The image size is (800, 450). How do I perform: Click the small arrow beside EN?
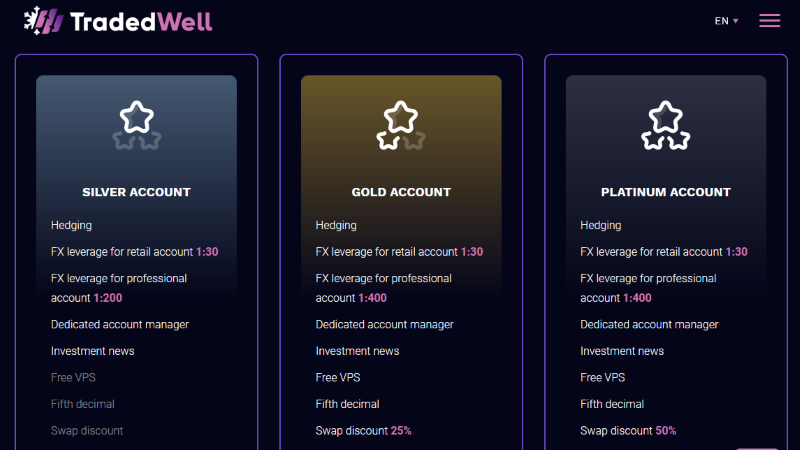click(736, 21)
